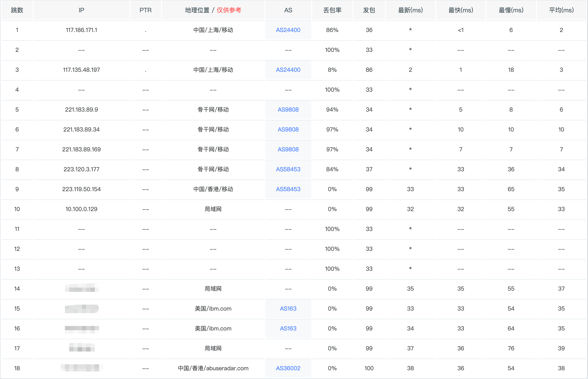Click 中国/香港/abuseradar.com location cell
This screenshot has width=588, height=379.
213,368
